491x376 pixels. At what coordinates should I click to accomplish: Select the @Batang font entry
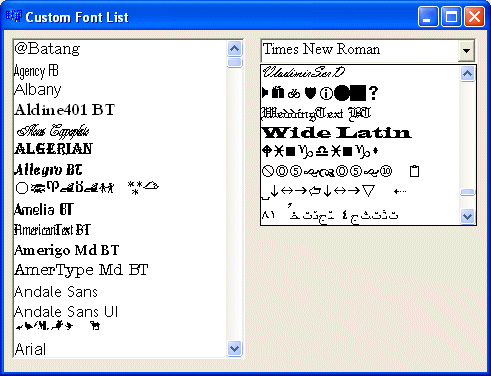coord(47,49)
